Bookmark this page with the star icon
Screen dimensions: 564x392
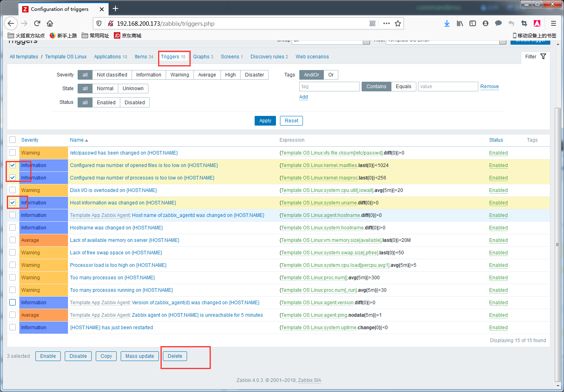[x=398, y=23]
